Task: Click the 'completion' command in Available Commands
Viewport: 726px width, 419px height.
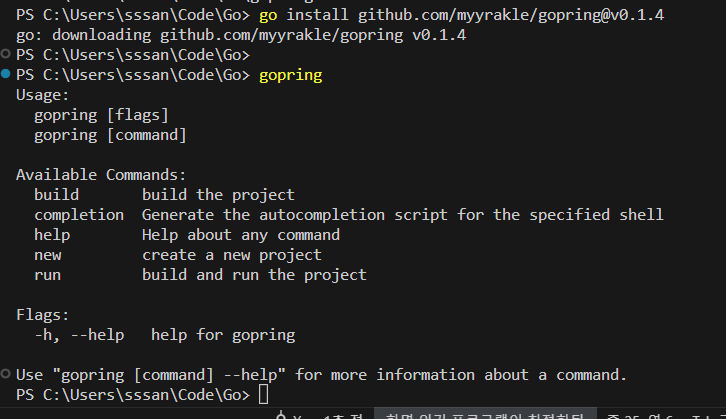Action: point(79,215)
